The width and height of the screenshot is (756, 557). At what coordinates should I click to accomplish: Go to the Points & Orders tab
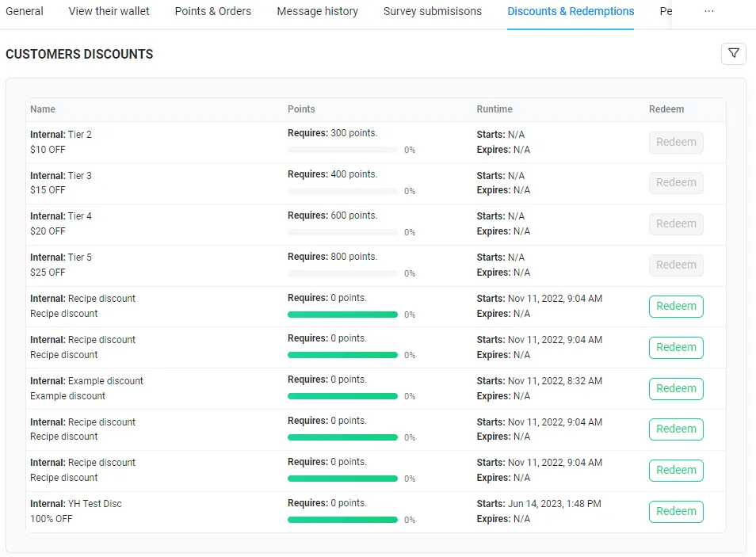tap(213, 12)
